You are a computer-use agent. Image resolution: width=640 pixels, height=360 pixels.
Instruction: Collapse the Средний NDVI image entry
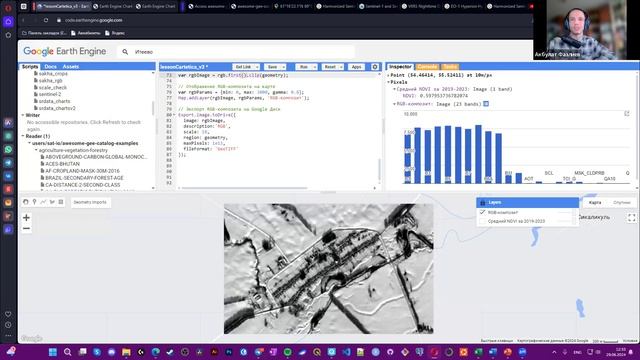point(394,89)
